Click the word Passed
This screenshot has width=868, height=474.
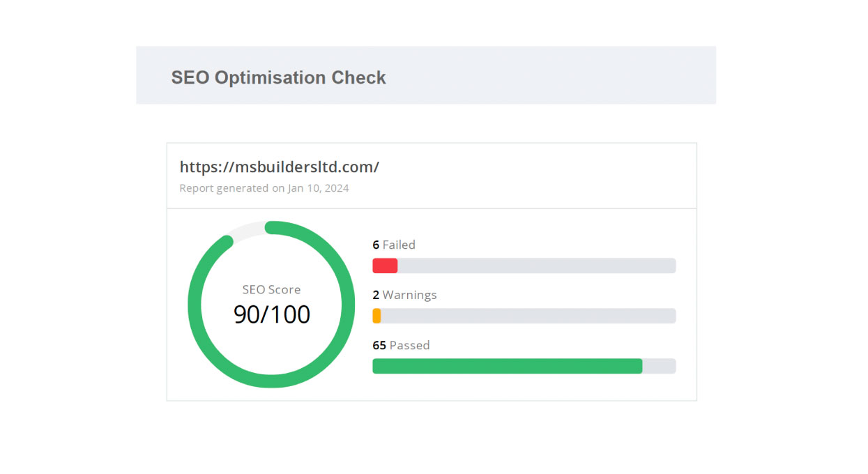coord(409,345)
